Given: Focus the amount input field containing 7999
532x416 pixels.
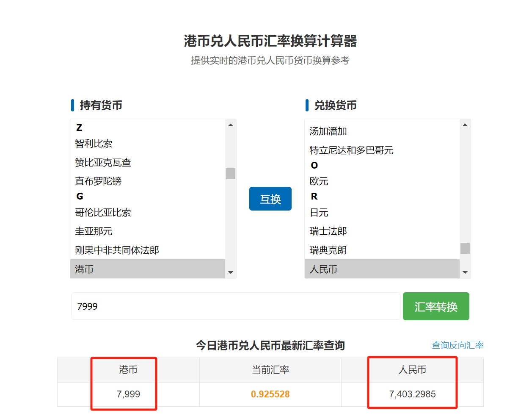Looking at the screenshot, I should (x=236, y=306).
